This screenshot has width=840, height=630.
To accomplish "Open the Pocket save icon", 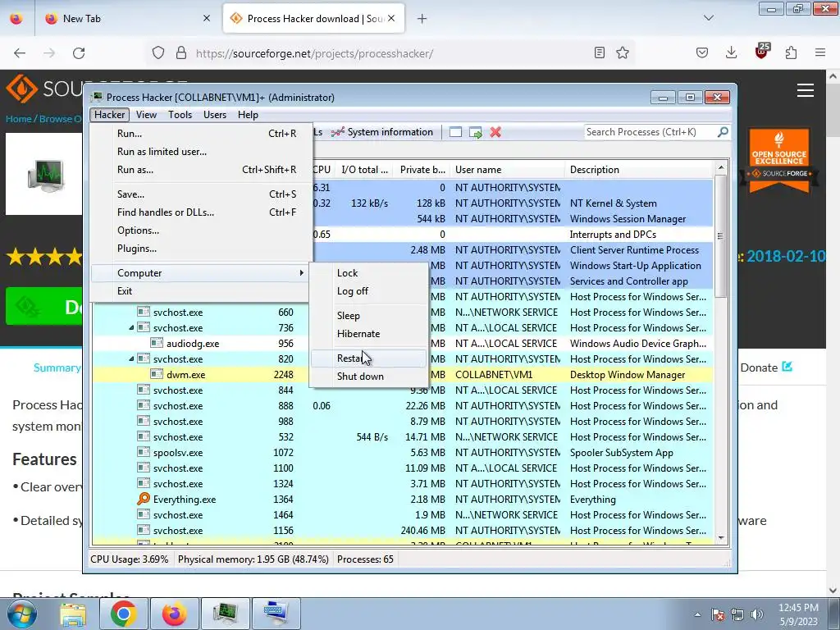I will 702,53.
